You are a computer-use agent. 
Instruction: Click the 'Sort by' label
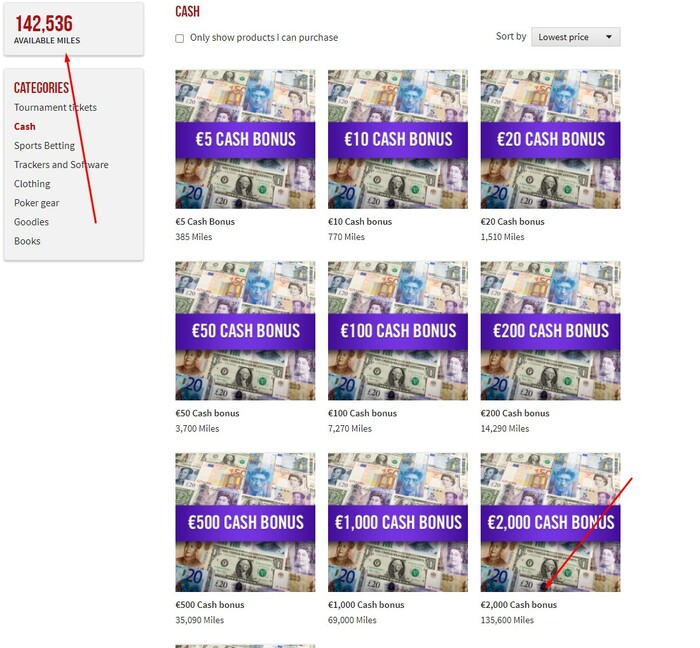coord(511,37)
